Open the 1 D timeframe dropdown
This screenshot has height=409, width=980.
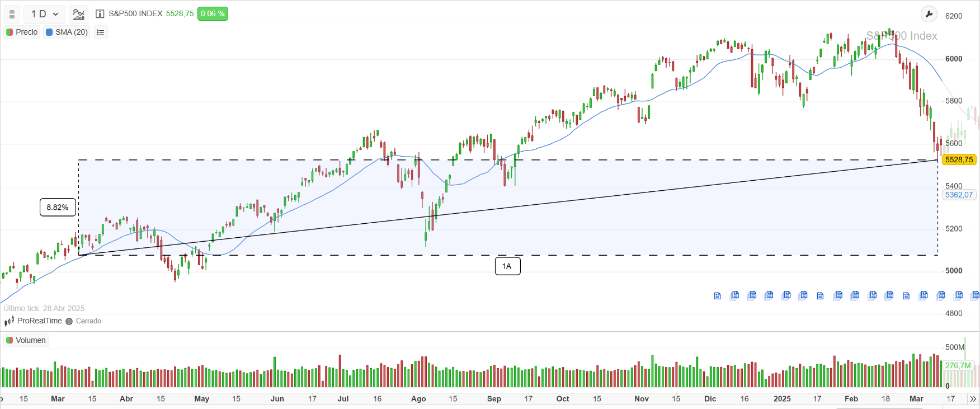tap(44, 14)
